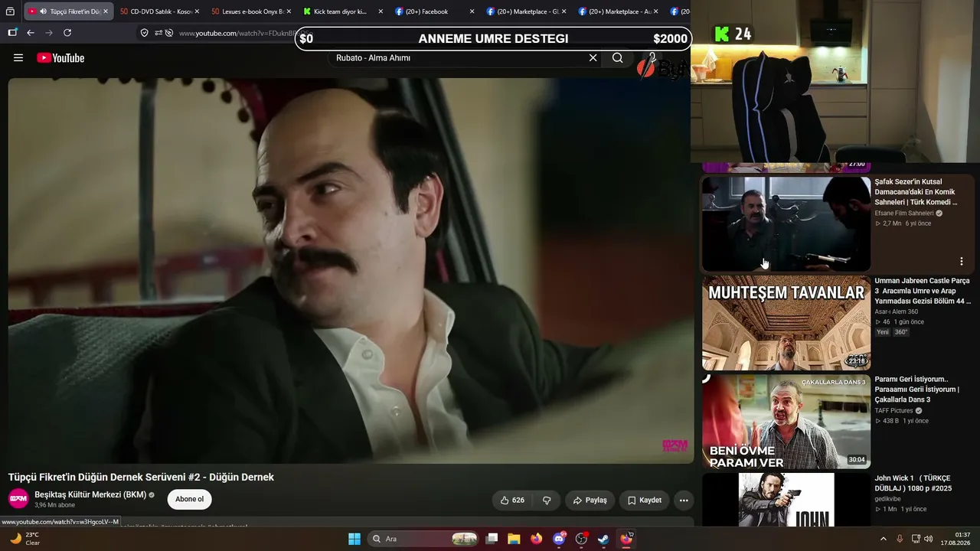Open 'Efsane Film Sahneleri' channel name
The image size is (980, 551).
tap(904, 214)
